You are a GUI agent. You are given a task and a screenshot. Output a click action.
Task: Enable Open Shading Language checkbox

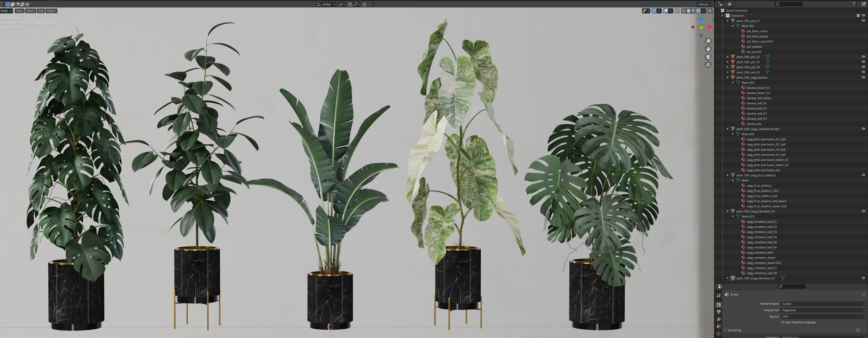pyautogui.click(x=783, y=322)
